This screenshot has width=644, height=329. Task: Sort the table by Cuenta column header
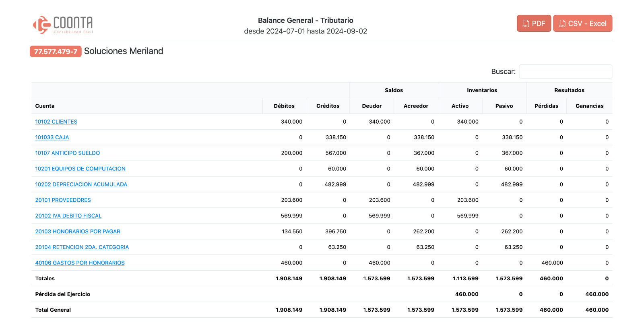click(x=45, y=106)
